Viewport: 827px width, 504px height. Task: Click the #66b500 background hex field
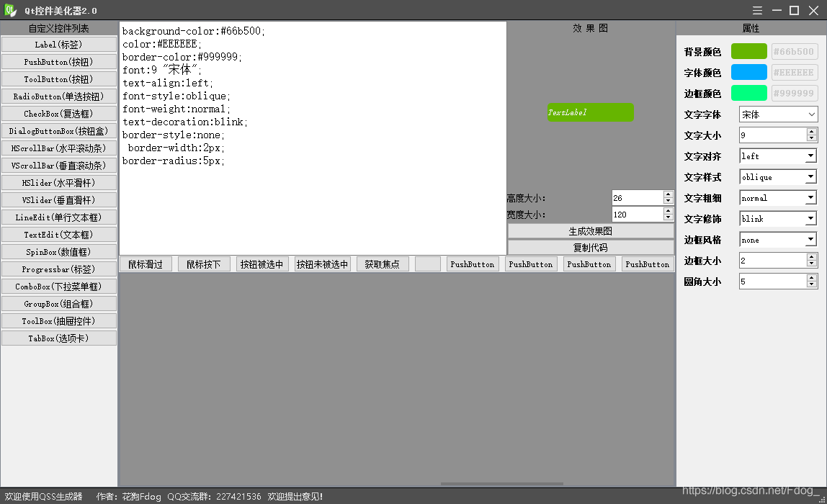click(x=795, y=51)
